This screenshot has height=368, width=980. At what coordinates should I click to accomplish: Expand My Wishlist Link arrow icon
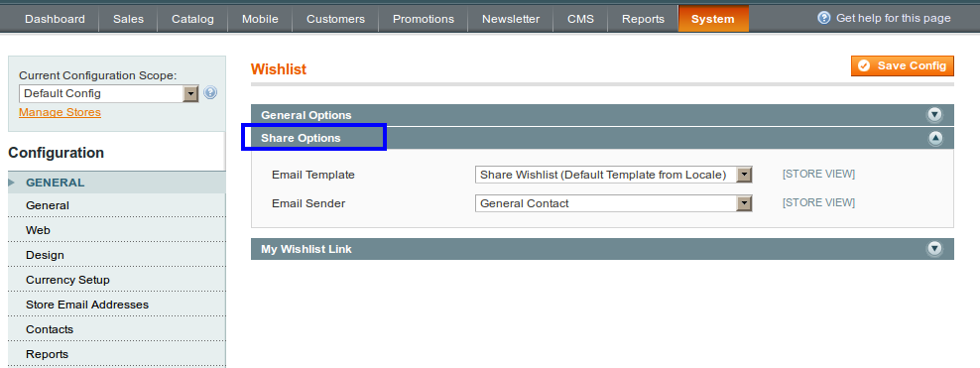pos(934,249)
